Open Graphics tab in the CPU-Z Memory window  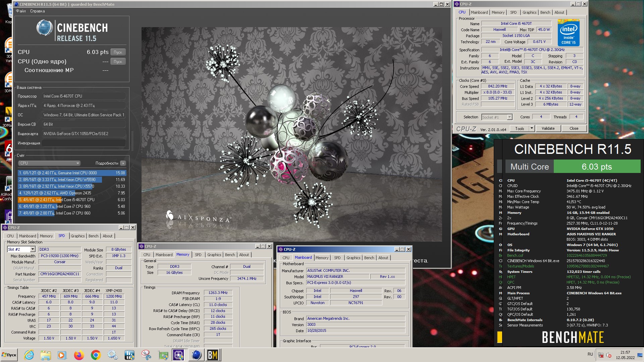[214, 255]
